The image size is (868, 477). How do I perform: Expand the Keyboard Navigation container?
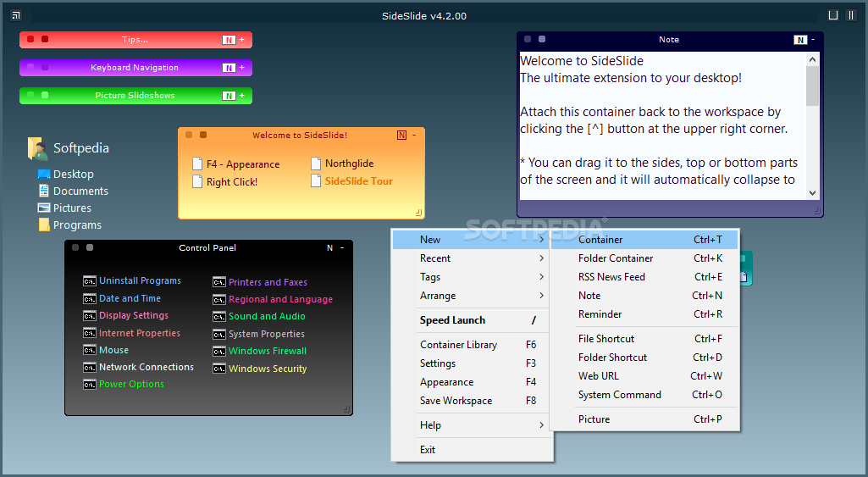[x=242, y=67]
